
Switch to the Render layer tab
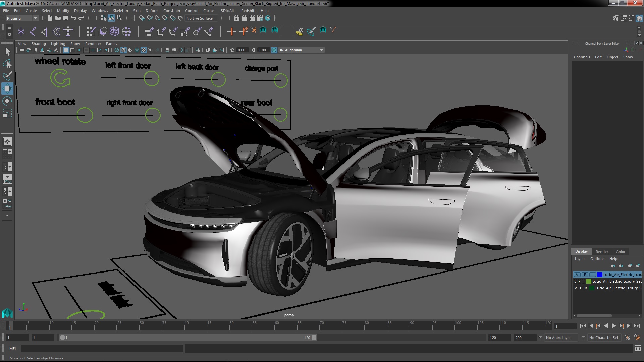tap(602, 252)
